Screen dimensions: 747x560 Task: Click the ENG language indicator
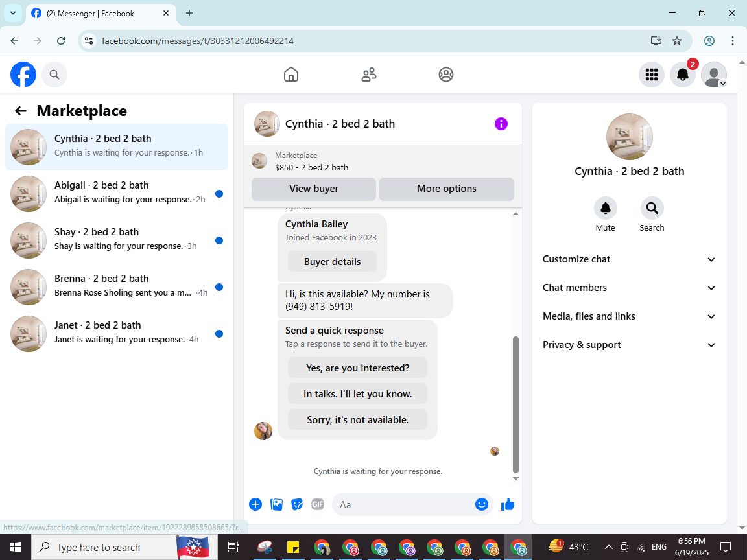pos(659,547)
